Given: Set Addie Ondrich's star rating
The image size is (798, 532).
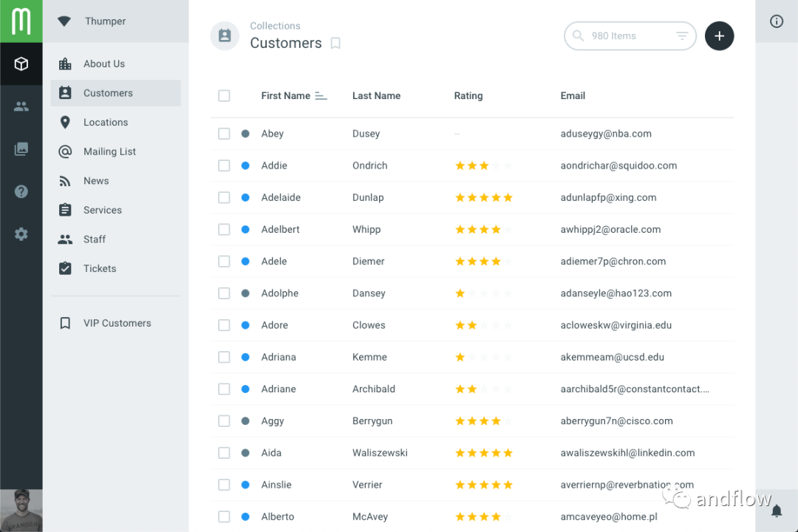Looking at the screenshot, I should point(484,166).
